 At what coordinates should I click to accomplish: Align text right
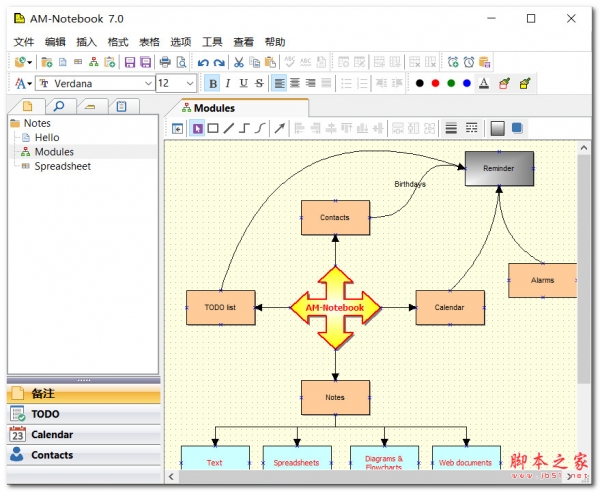[x=310, y=83]
